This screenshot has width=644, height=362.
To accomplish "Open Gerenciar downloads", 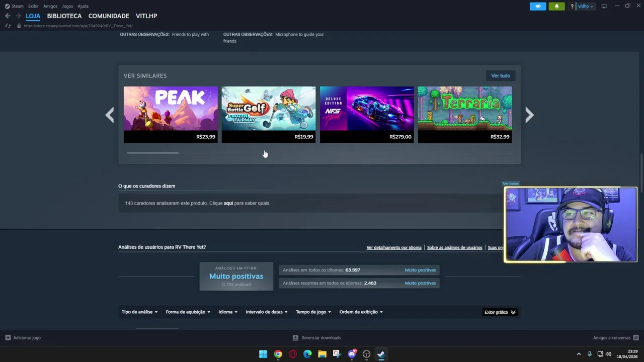I will (x=317, y=338).
